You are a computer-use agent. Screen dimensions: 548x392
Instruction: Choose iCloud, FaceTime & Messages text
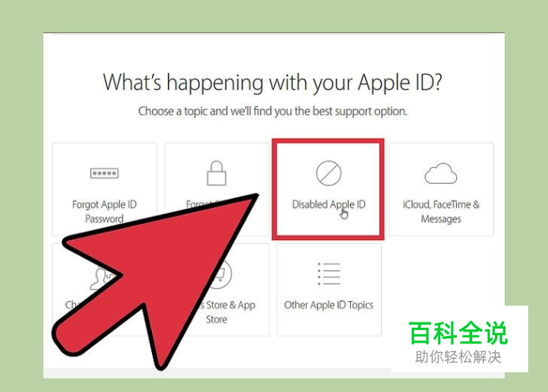pyautogui.click(x=441, y=211)
